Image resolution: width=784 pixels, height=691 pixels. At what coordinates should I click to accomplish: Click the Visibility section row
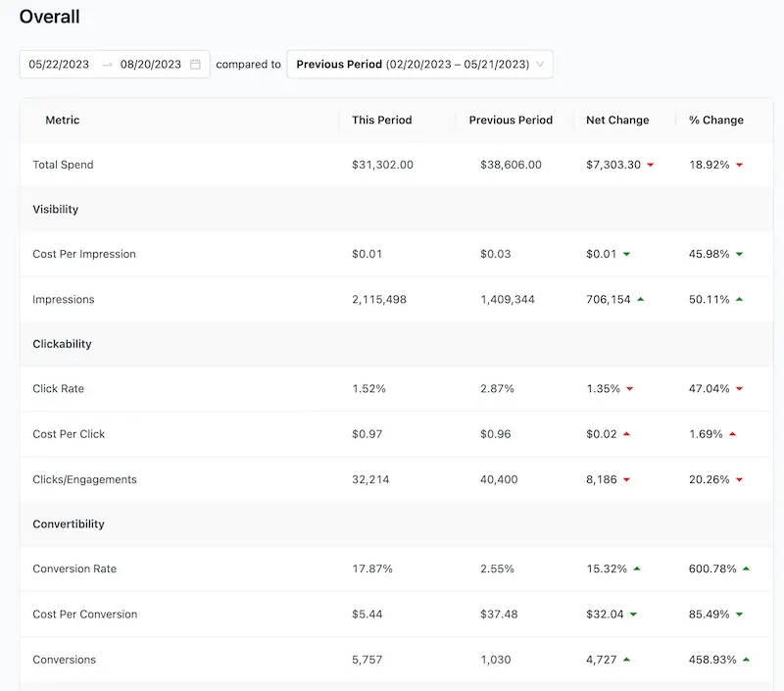(x=56, y=209)
